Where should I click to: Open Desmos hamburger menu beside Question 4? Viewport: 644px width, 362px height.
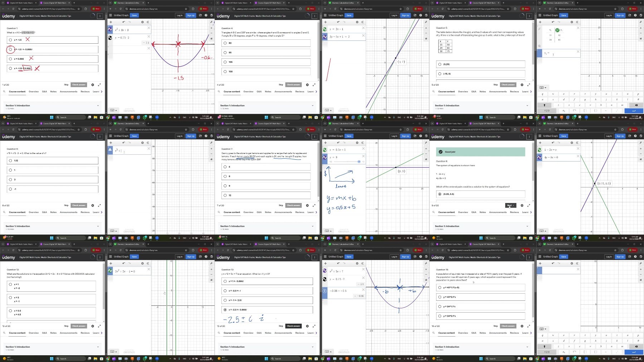[x=325, y=15]
